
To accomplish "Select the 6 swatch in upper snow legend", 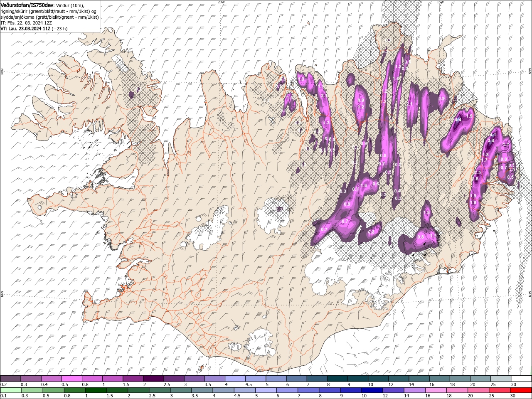I will [x=296, y=378].
